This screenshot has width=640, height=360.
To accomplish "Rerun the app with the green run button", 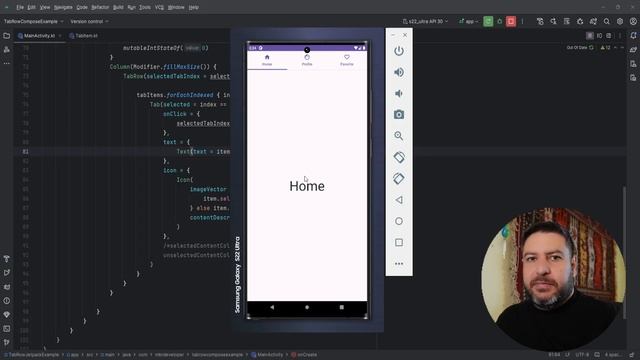I will pyautogui.click(x=488, y=21).
